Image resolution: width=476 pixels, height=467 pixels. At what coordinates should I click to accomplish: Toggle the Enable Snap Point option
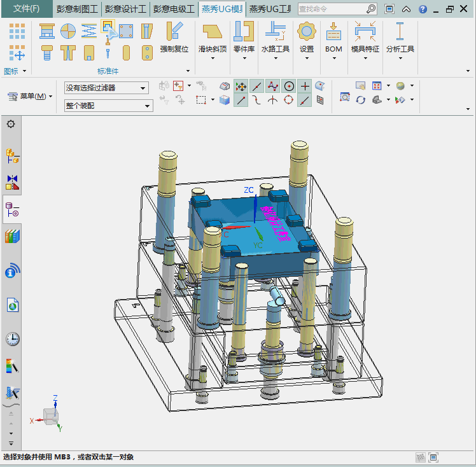coord(241,87)
